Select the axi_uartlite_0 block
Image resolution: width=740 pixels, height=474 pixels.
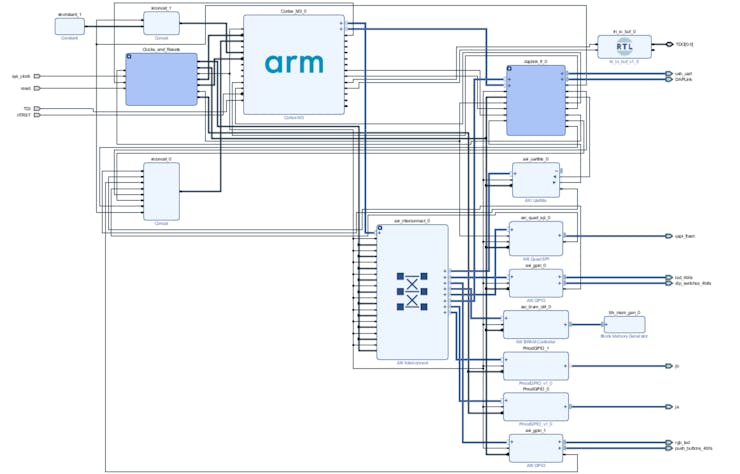[536, 180]
